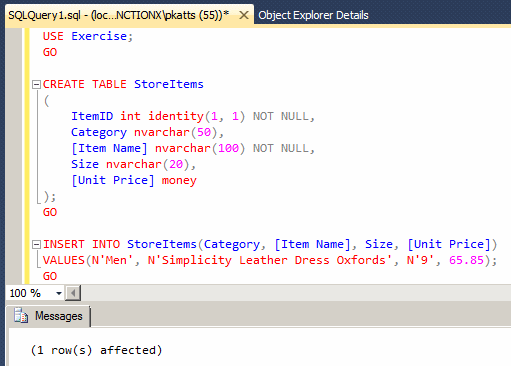Image resolution: width=511 pixels, height=366 pixels.
Task: Collapse the INSERT INTO StoreItems block
Action: [36, 244]
